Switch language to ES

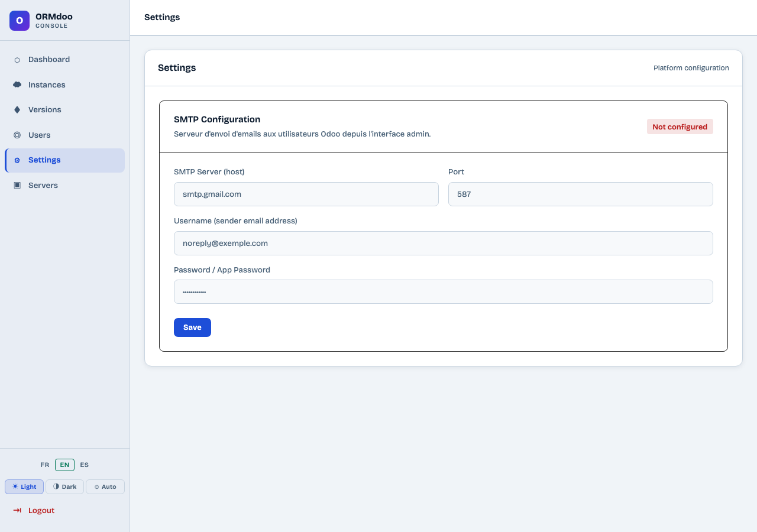coord(85,465)
